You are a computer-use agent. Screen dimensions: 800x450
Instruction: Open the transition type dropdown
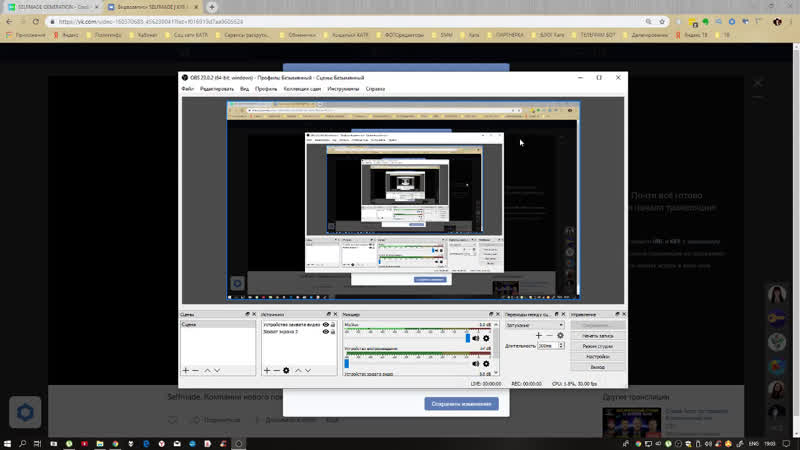coord(534,325)
